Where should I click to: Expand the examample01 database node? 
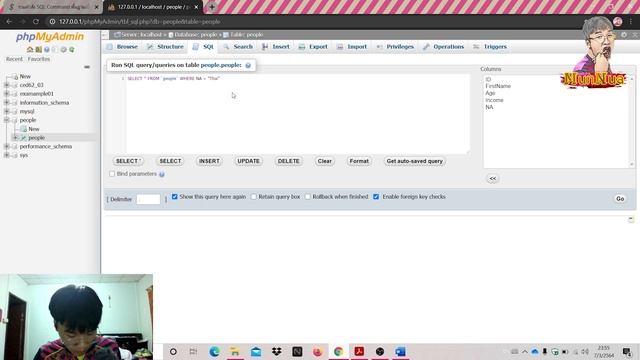tap(7, 94)
